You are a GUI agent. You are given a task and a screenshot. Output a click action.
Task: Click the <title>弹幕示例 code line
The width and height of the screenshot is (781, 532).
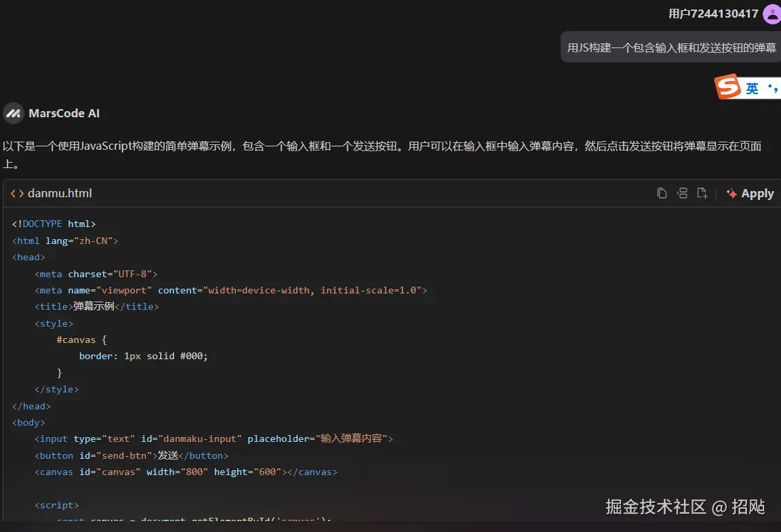pyautogui.click(x=97, y=306)
